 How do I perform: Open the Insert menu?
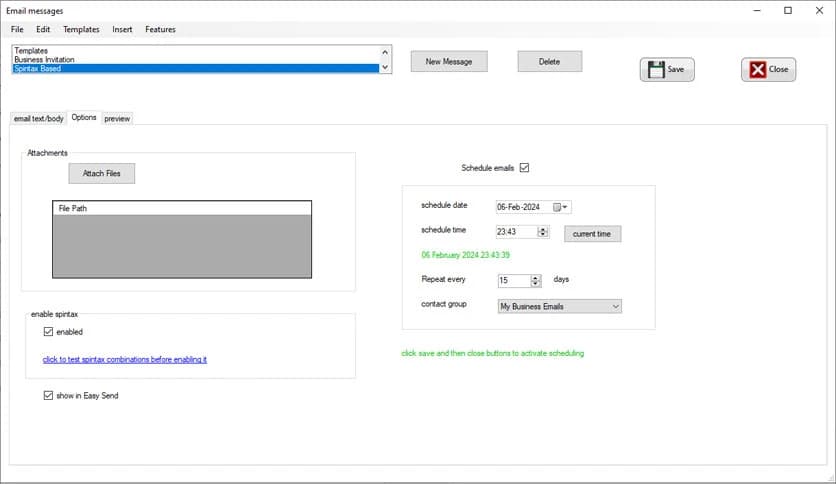point(122,29)
